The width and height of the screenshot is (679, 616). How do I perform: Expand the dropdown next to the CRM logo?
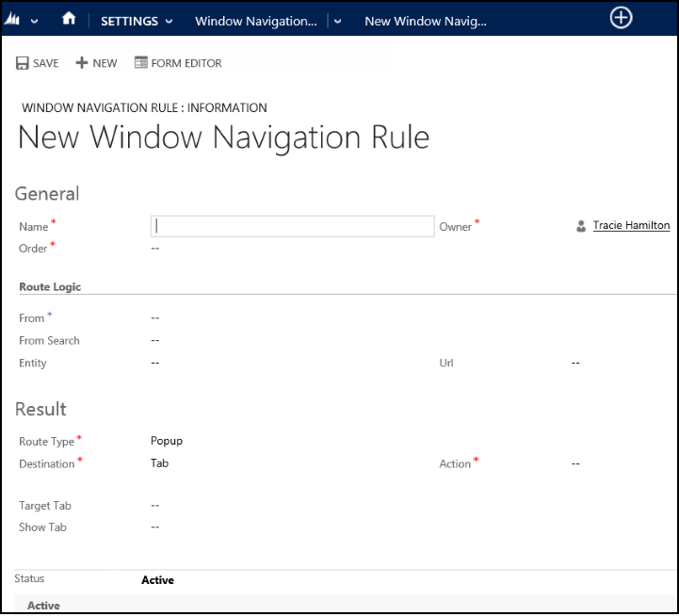35,22
